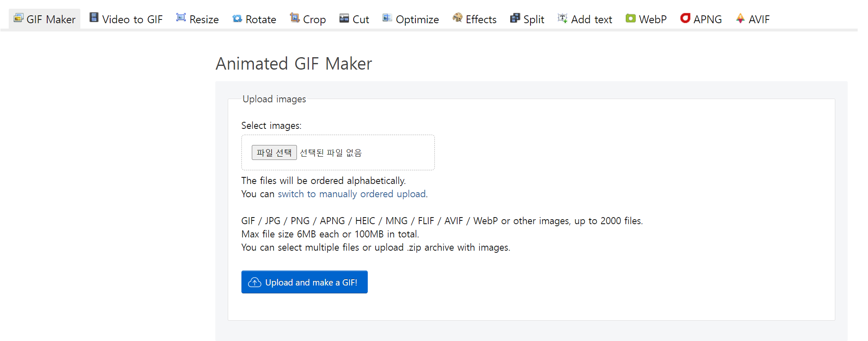Select the Crop tab label
The width and height of the screenshot is (868, 341).
pos(314,19)
